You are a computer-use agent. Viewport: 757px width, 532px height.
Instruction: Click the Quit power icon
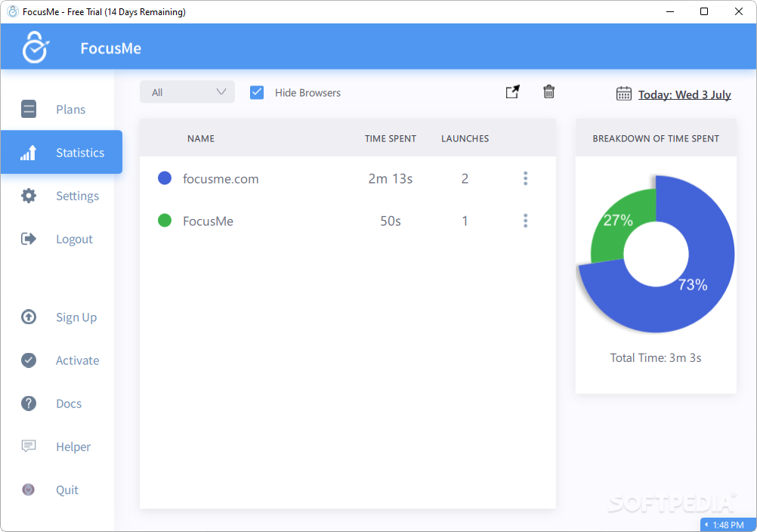click(29, 490)
